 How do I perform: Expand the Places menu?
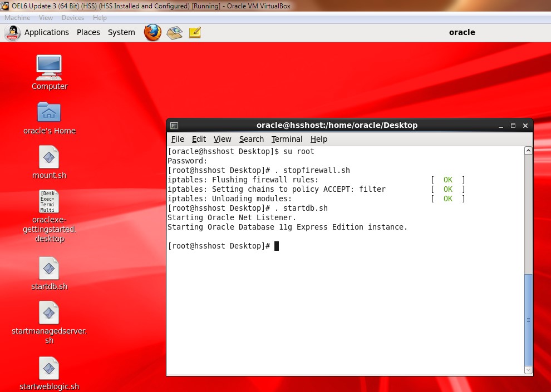[88, 32]
